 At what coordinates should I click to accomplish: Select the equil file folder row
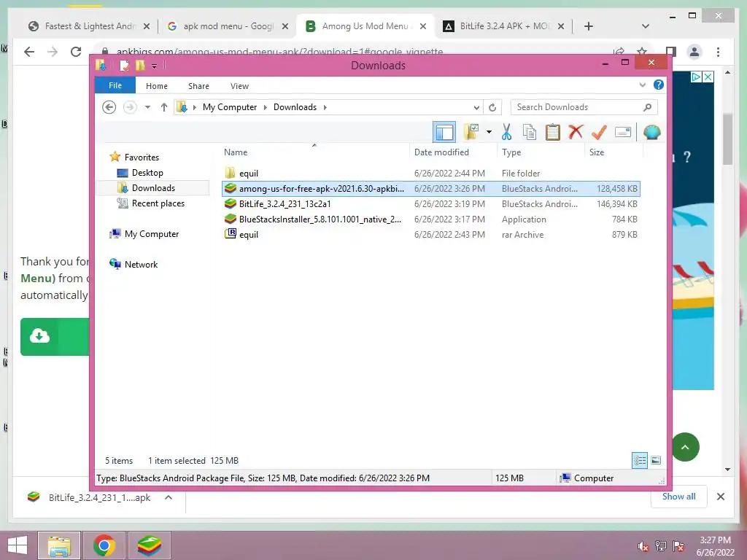[x=430, y=174]
